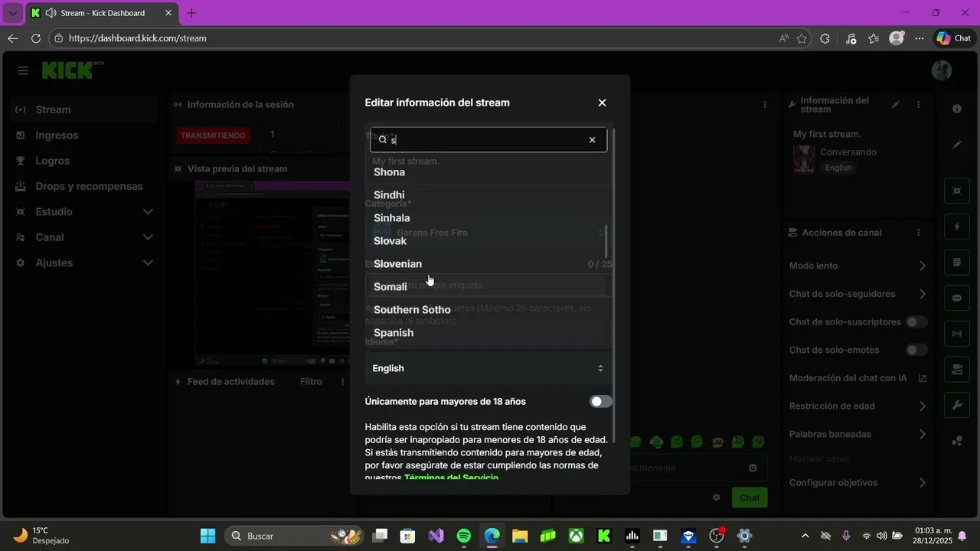Toggle the wrench widget icon in right rail
The image size is (980, 551).
point(957,405)
